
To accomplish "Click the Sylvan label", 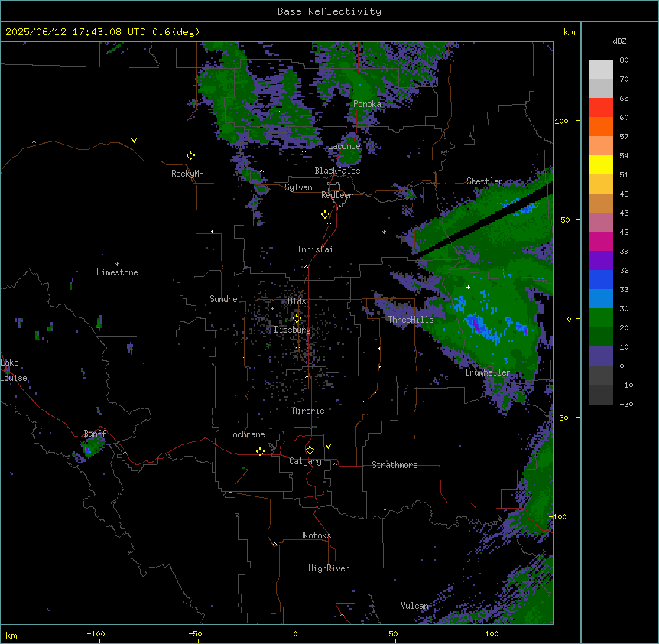I will pos(298,187).
